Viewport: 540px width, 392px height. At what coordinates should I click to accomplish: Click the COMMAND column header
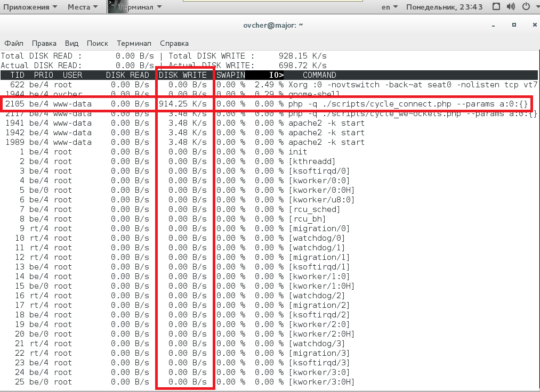click(319, 75)
